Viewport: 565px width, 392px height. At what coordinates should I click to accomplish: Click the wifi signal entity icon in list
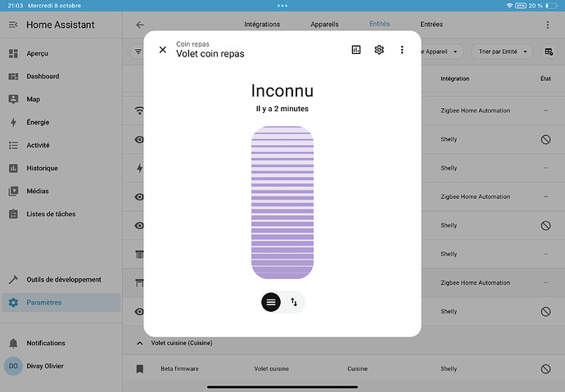coord(139,110)
